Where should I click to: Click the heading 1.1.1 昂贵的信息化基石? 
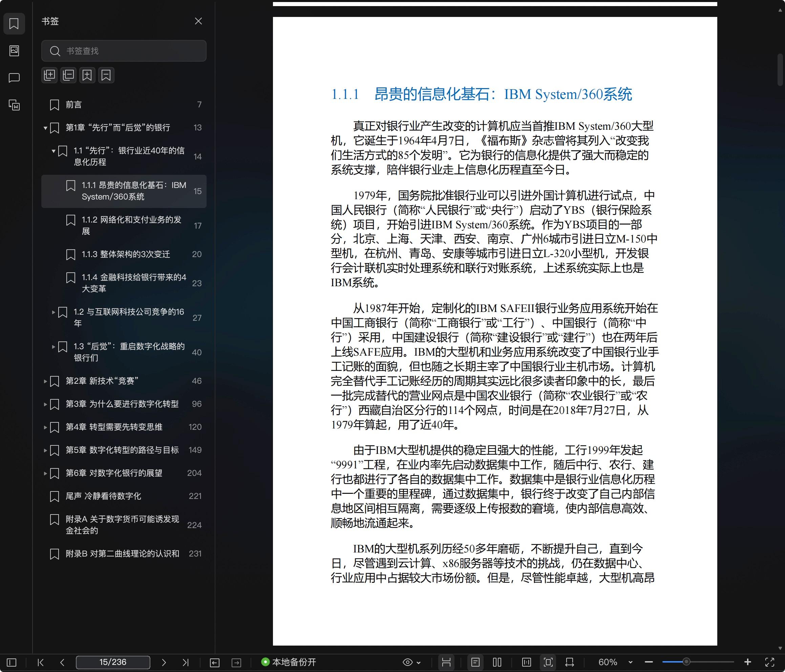[x=482, y=94]
